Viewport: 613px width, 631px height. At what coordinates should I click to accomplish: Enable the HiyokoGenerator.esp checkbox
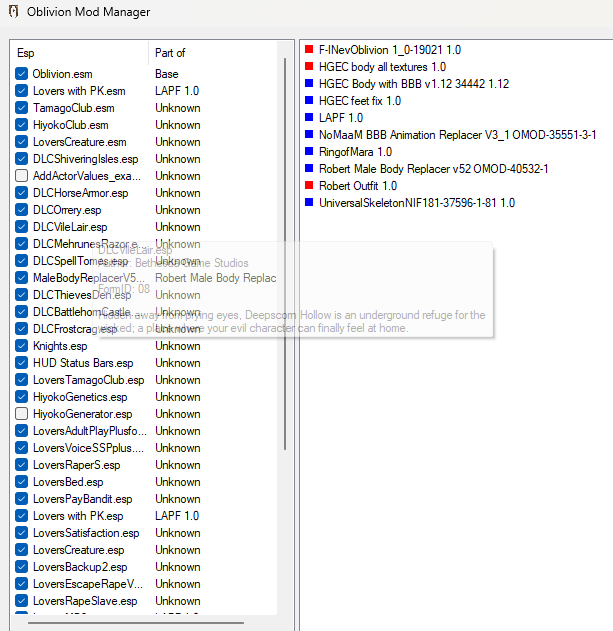coord(21,414)
